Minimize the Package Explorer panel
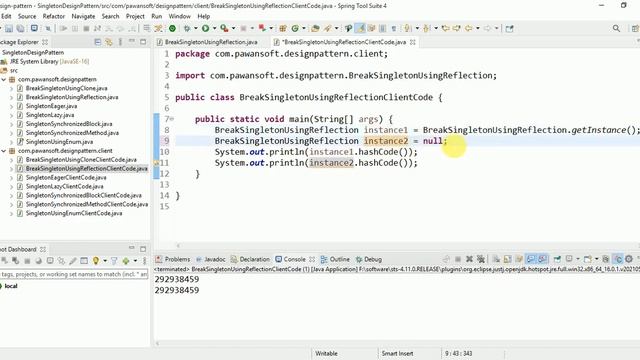The width and height of the screenshot is (640, 360). 131,42
